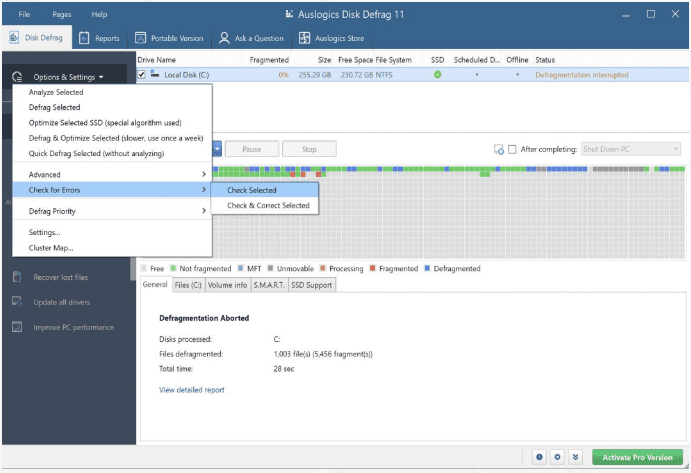Click the Pause button
Viewport: 691px width, 473px height.
[252, 149]
